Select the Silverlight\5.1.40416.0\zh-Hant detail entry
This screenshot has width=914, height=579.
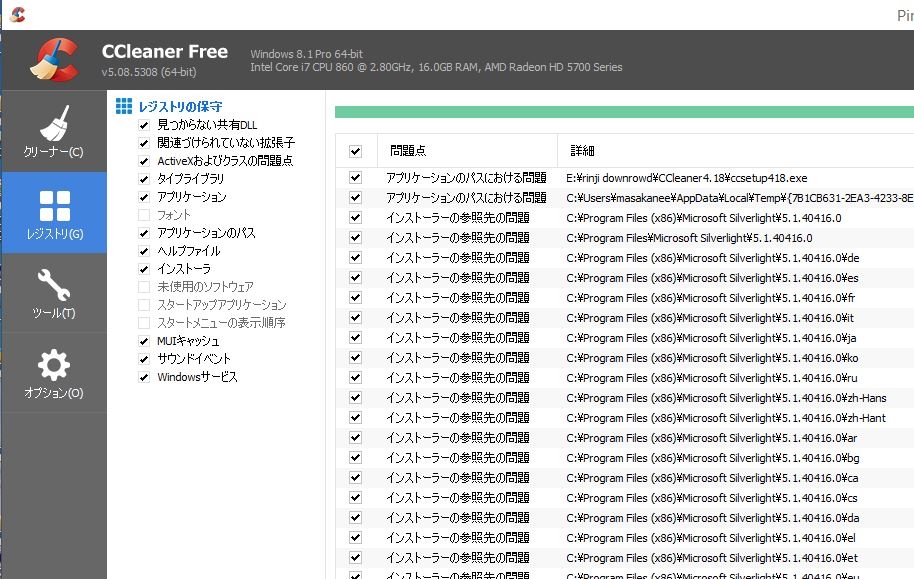[x=726, y=418]
